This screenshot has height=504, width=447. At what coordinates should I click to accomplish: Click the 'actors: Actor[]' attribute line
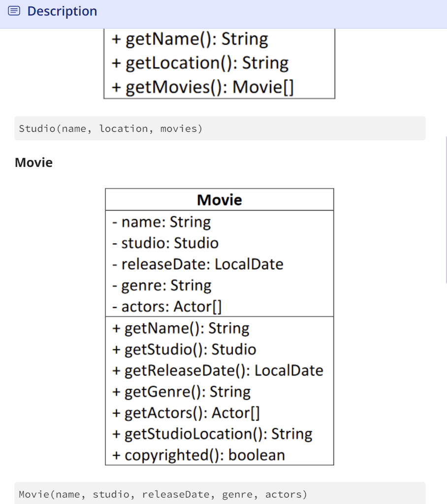tap(167, 307)
